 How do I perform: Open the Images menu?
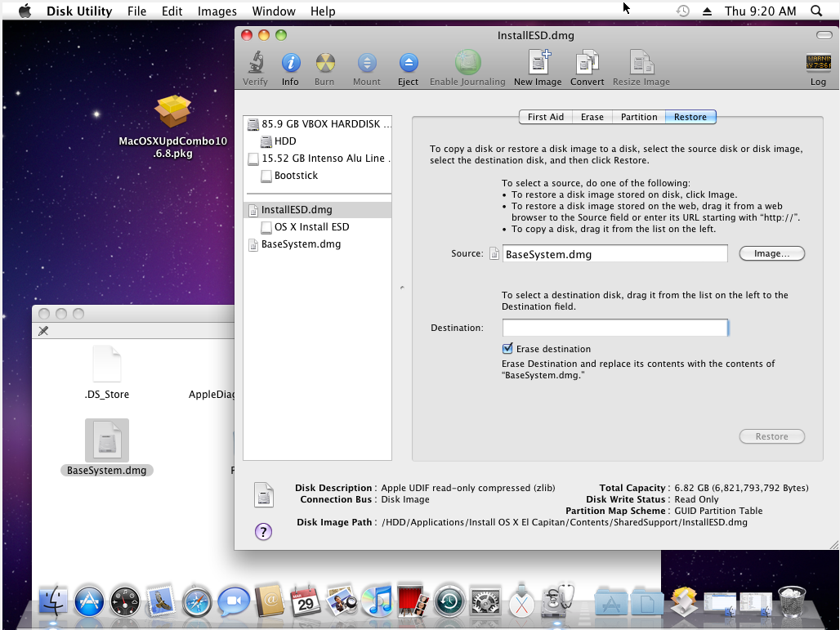coord(217,11)
